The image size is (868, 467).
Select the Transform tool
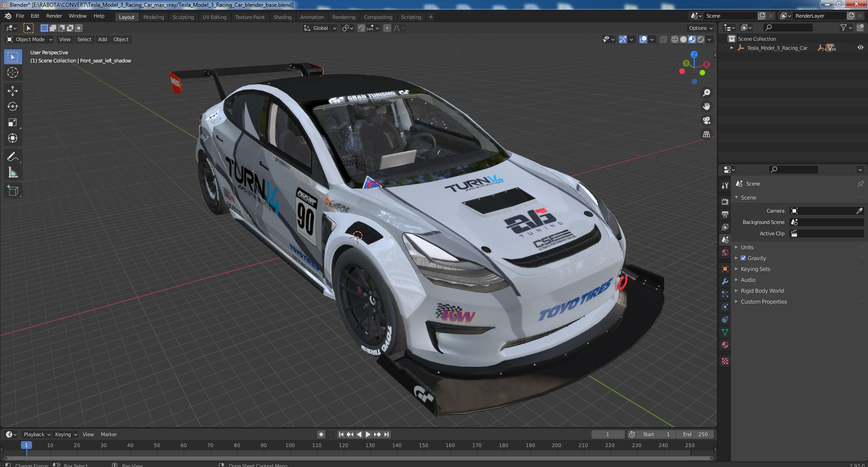13,138
